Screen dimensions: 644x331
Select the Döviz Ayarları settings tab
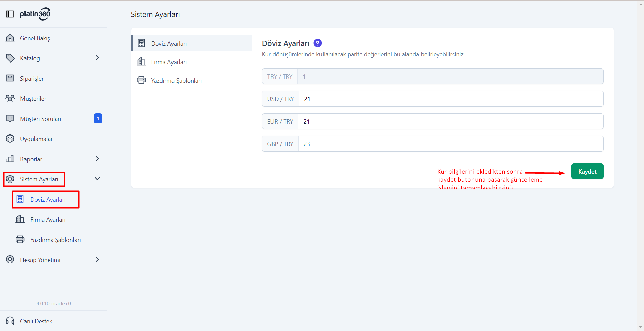[191, 43]
